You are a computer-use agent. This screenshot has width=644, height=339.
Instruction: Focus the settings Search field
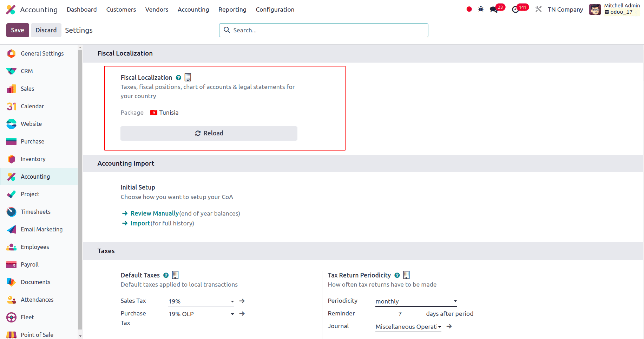(x=323, y=30)
